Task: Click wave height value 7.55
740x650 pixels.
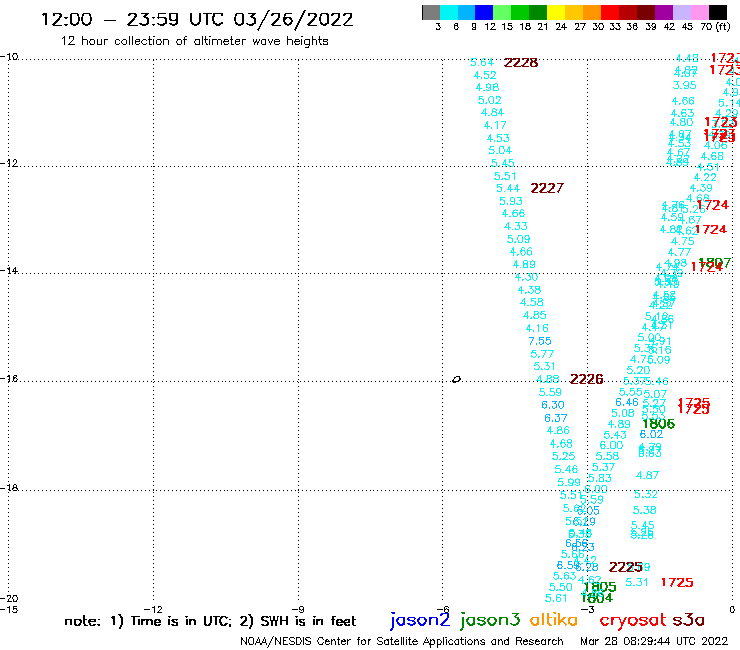Action: pyautogui.click(x=540, y=341)
